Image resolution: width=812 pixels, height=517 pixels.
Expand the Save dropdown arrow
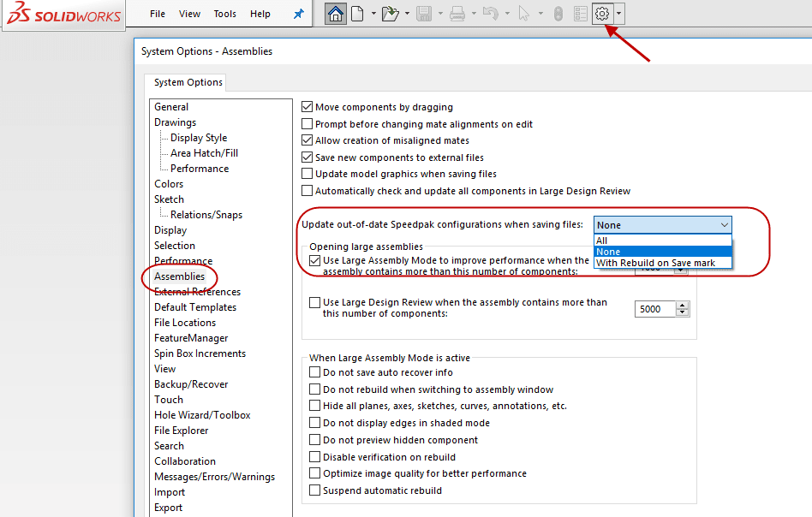point(440,14)
